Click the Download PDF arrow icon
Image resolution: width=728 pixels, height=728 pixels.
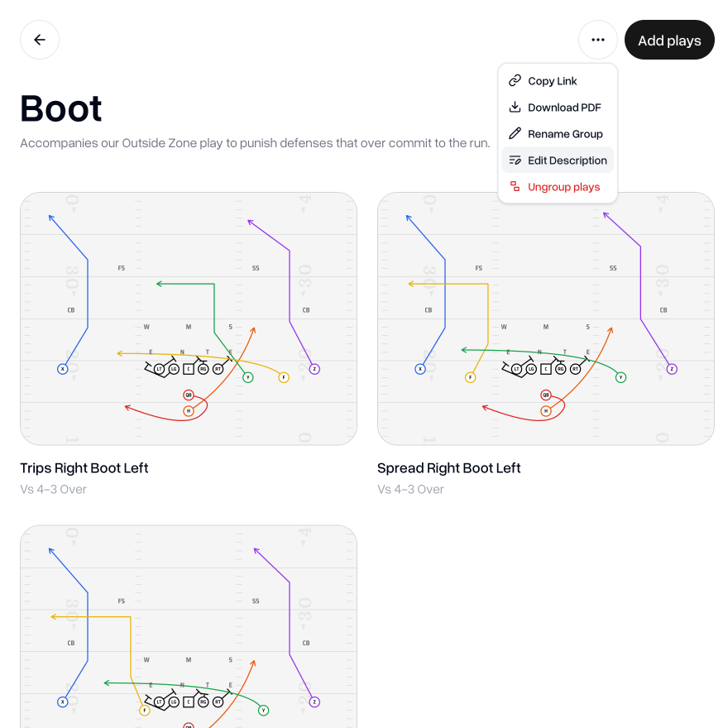pyautogui.click(x=515, y=108)
